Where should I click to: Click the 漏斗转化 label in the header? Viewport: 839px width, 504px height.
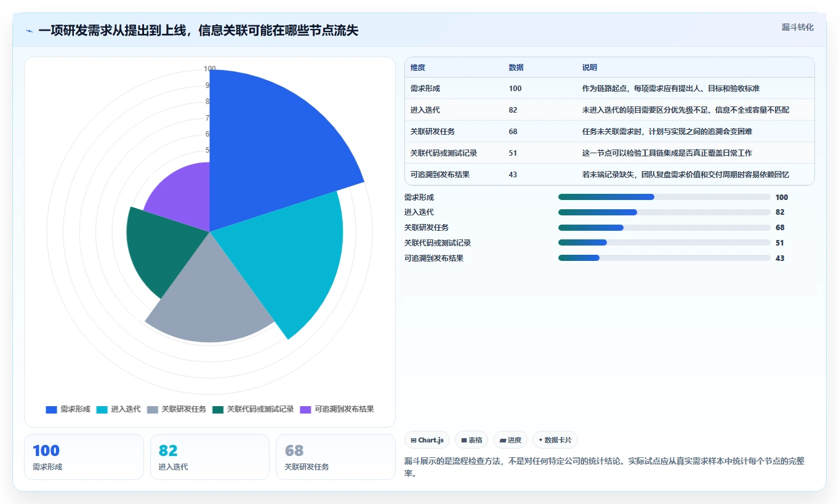coord(798,28)
